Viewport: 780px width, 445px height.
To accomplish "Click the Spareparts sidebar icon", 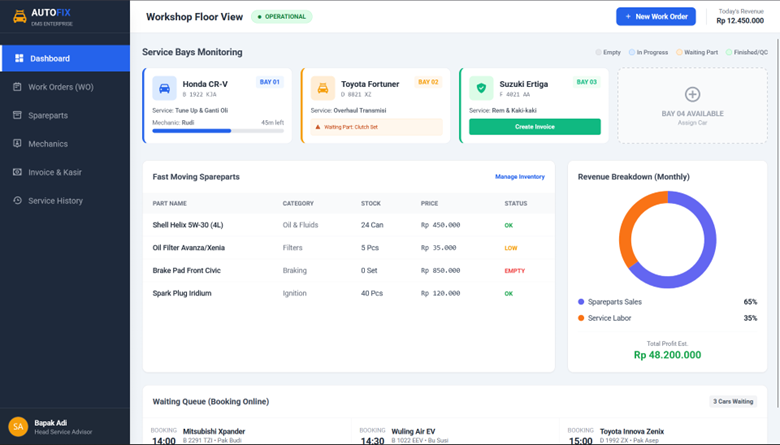I will point(18,116).
